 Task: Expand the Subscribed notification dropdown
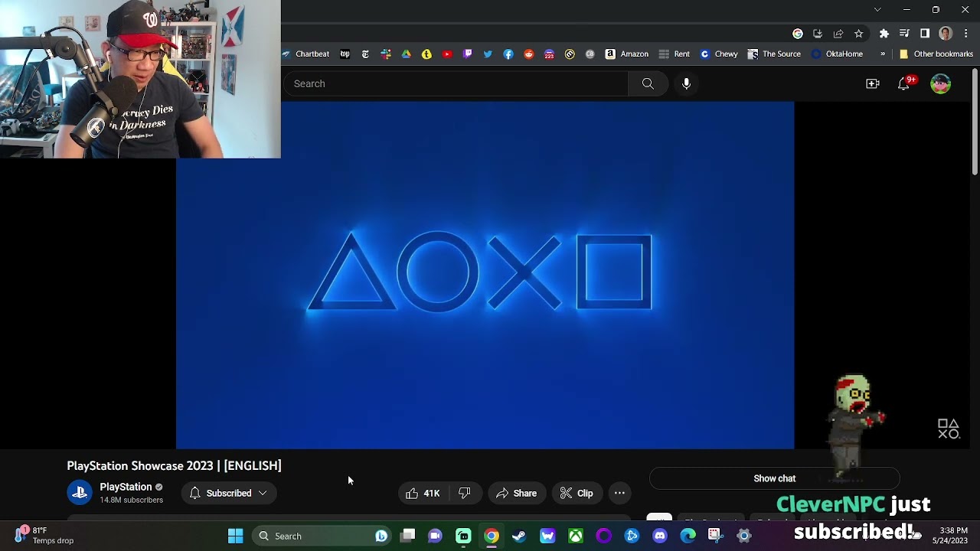pyautogui.click(x=227, y=494)
